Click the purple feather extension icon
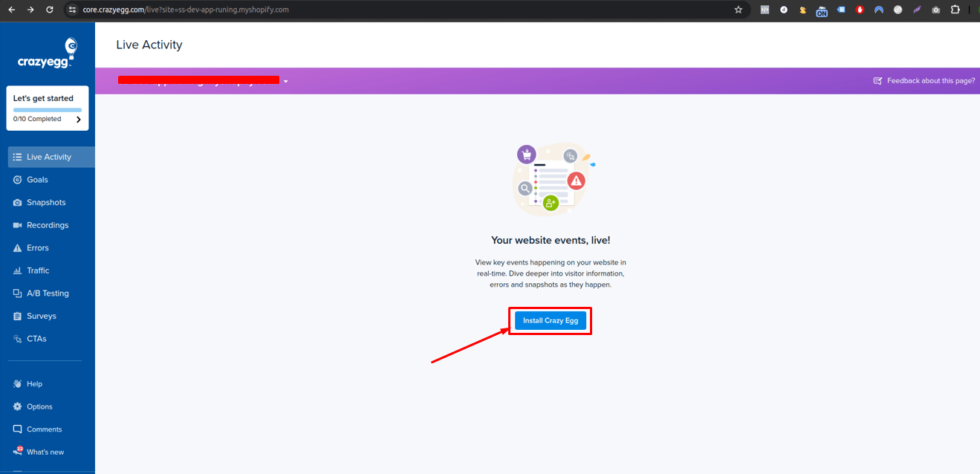This screenshot has width=980, height=474. click(917, 10)
